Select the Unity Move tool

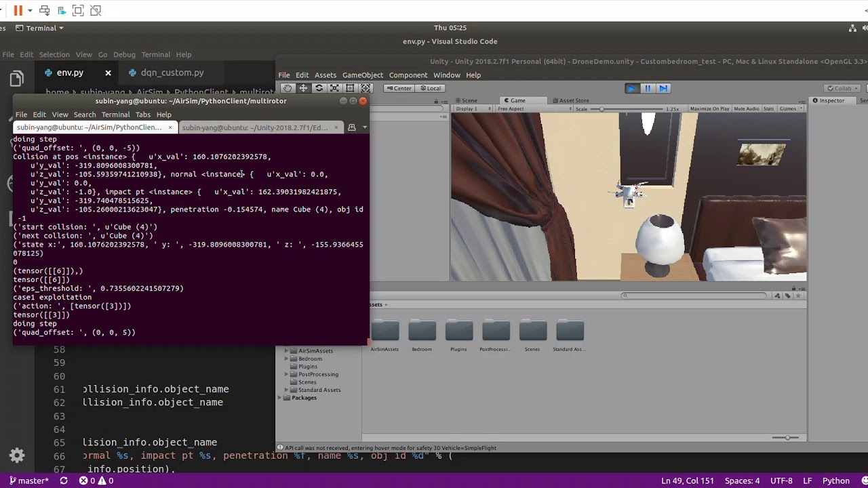pos(303,88)
